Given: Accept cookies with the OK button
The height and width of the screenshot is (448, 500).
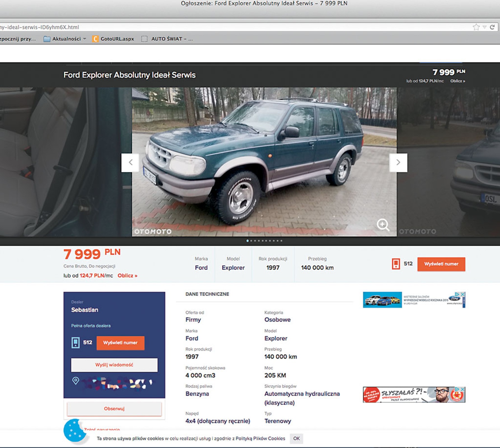Looking at the screenshot, I should pyautogui.click(x=296, y=438).
